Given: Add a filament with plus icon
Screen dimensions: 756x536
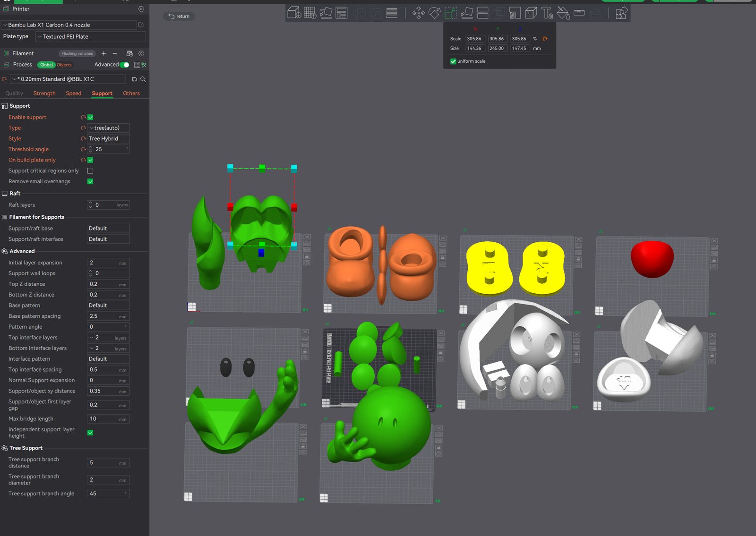Looking at the screenshot, I should 103,53.
